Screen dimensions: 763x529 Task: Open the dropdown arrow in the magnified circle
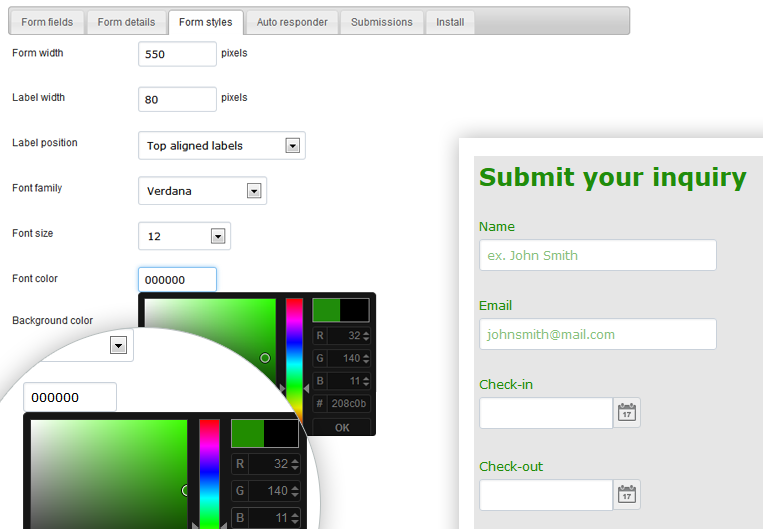[x=118, y=346]
